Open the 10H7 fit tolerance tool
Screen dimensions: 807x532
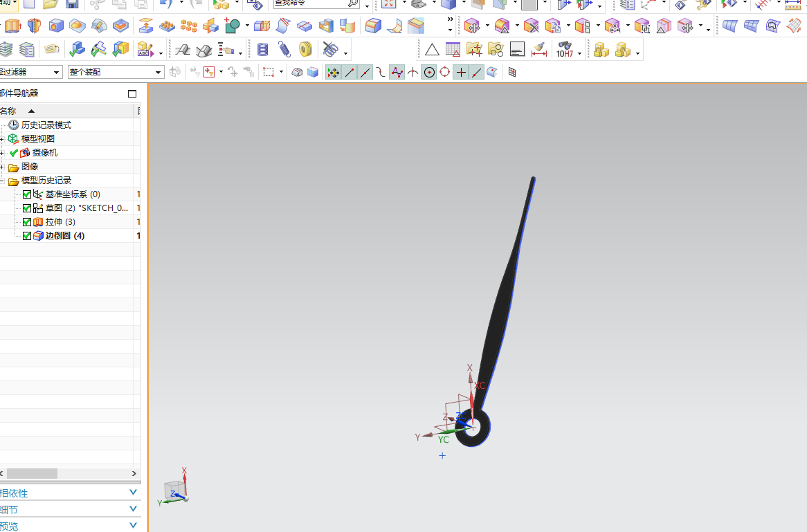point(565,50)
